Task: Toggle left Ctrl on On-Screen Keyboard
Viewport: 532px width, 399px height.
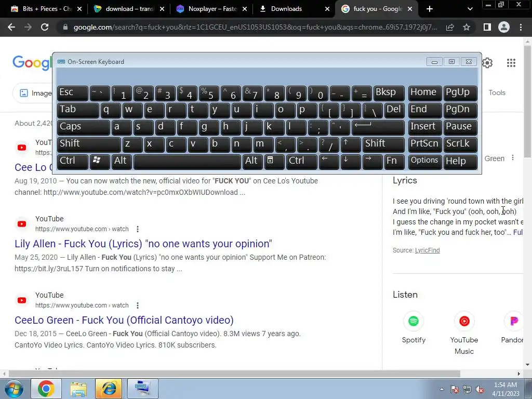Action: click(x=73, y=161)
